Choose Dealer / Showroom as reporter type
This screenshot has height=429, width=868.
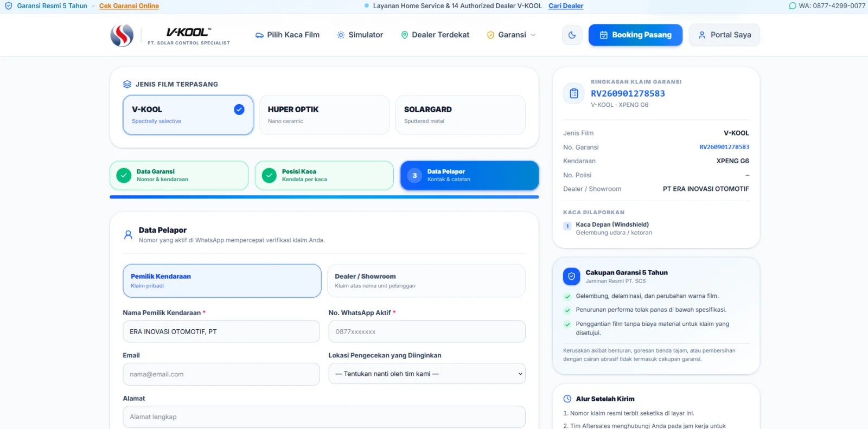pyautogui.click(x=426, y=281)
